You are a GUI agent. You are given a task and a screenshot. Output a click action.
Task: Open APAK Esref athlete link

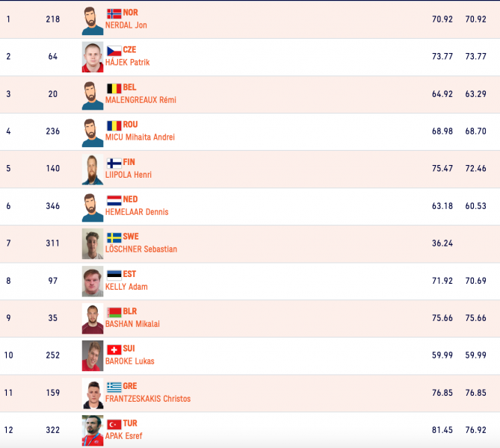[125, 436]
